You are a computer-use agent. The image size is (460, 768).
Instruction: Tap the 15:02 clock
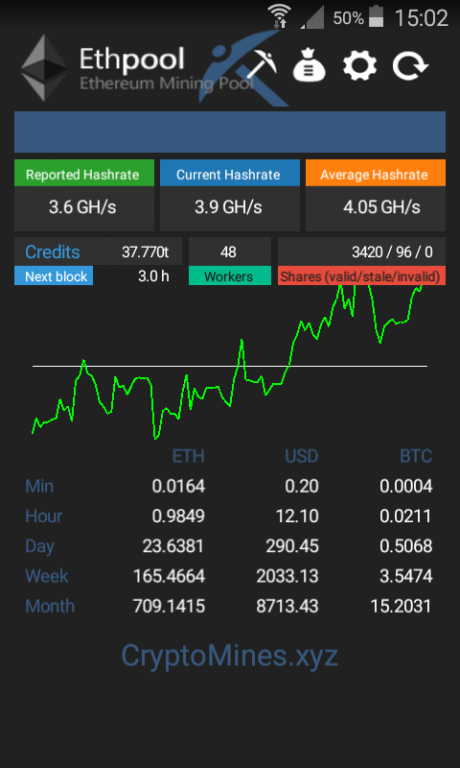coord(421,18)
